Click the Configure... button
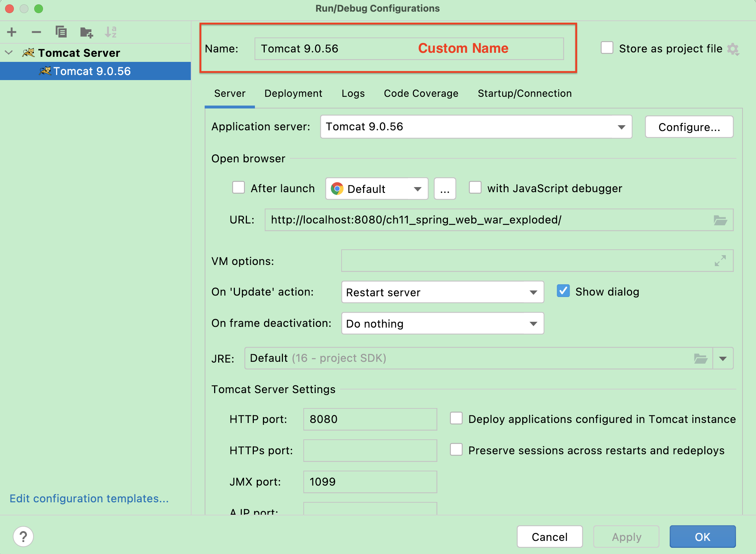Viewport: 756px width, 554px height. click(x=689, y=127)
